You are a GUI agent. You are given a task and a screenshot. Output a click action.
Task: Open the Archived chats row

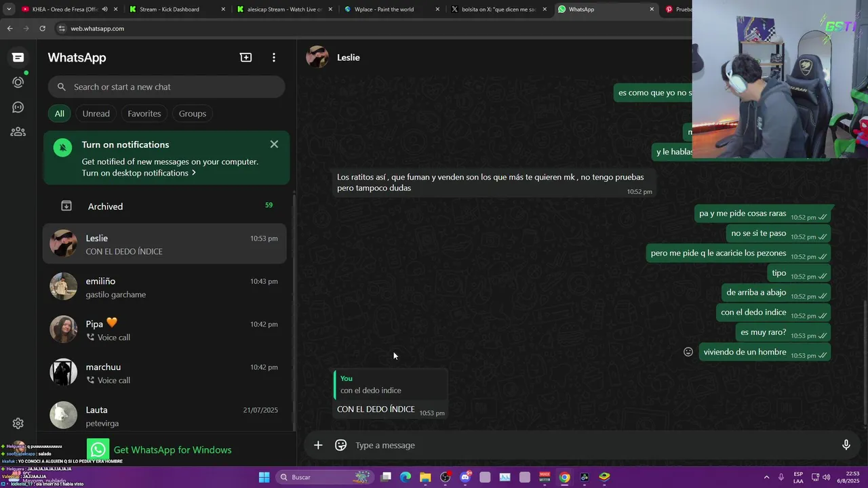(166, 206)
